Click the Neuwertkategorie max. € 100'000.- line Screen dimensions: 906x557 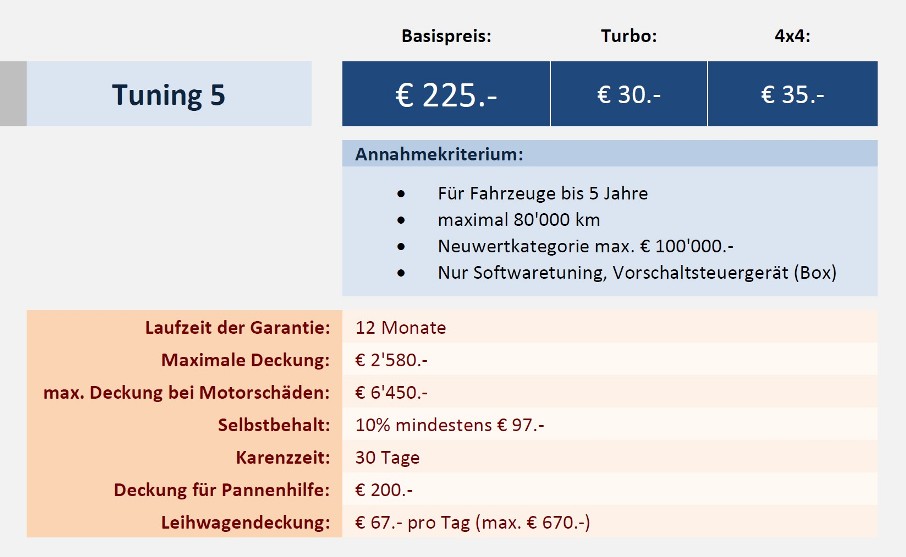point(585,246)
